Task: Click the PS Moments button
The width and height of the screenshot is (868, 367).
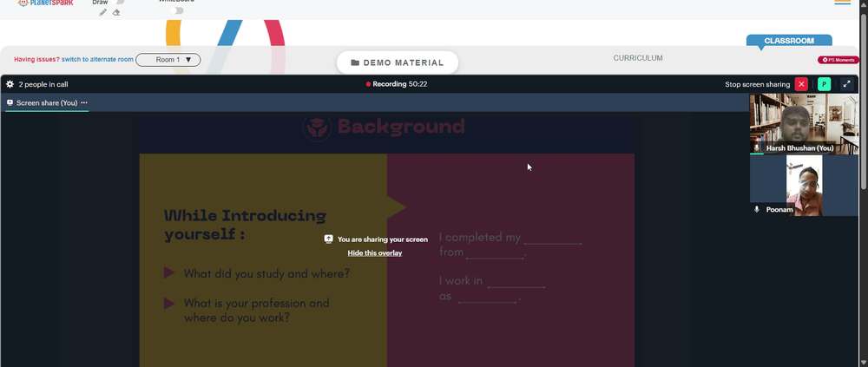Action: pyautogui.click(x=838, y=60)
